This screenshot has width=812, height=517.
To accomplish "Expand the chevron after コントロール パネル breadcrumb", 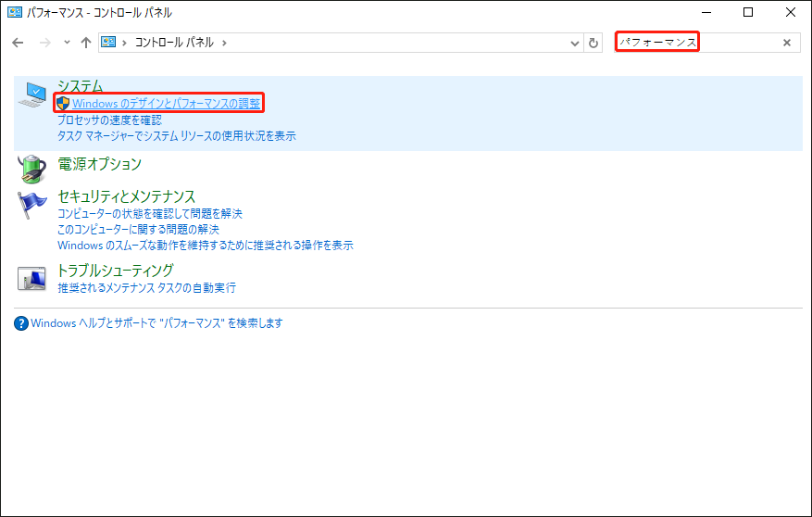I will [224, 43].
